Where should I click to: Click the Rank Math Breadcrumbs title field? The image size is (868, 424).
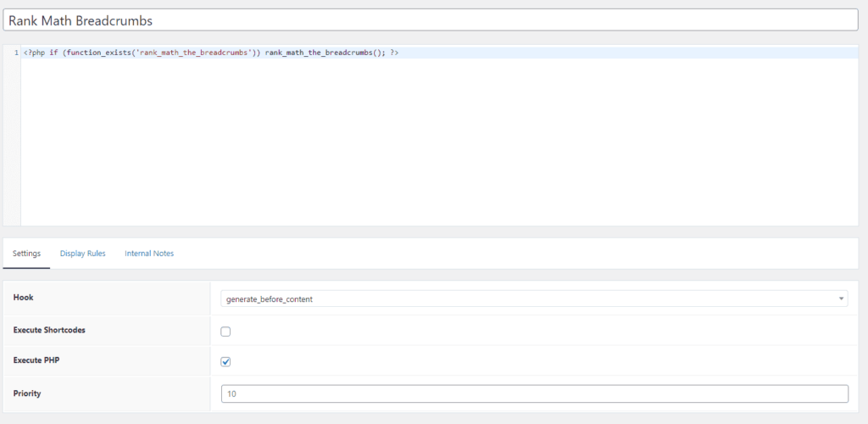coord(430,21)
